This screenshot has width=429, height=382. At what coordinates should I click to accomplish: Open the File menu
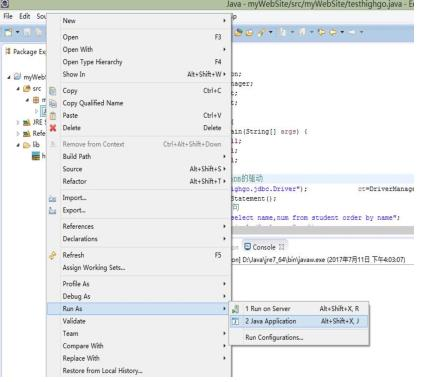click(8, 16)
